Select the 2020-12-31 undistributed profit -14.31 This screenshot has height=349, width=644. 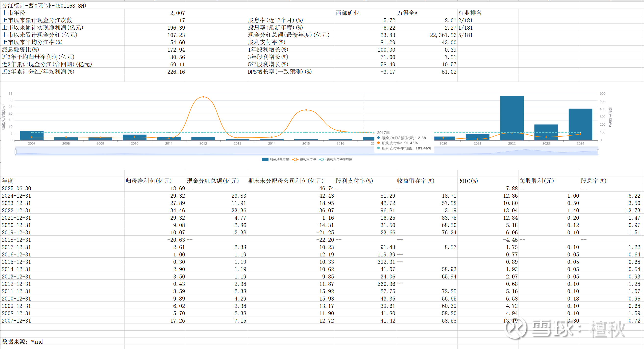pos(291,225)
